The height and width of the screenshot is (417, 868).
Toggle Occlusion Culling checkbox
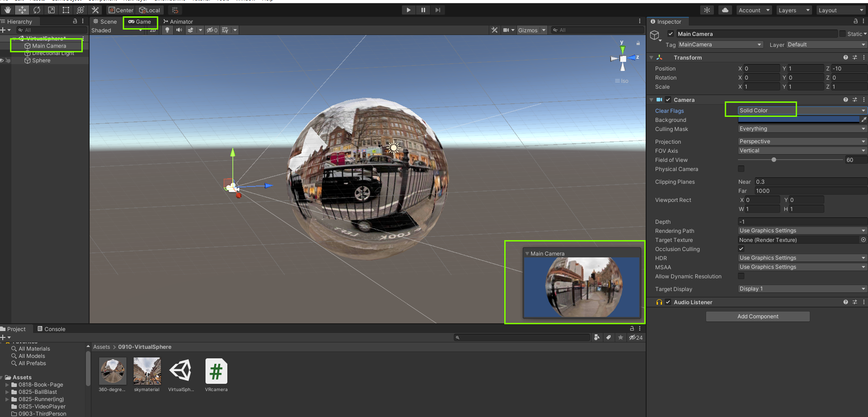click(741, 249)
